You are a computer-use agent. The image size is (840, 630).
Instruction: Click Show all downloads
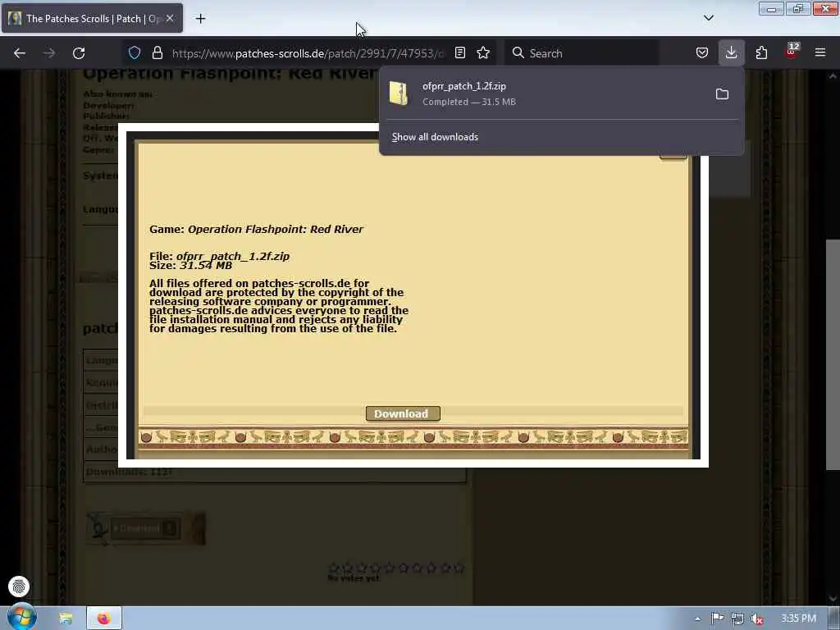point(435,137)
